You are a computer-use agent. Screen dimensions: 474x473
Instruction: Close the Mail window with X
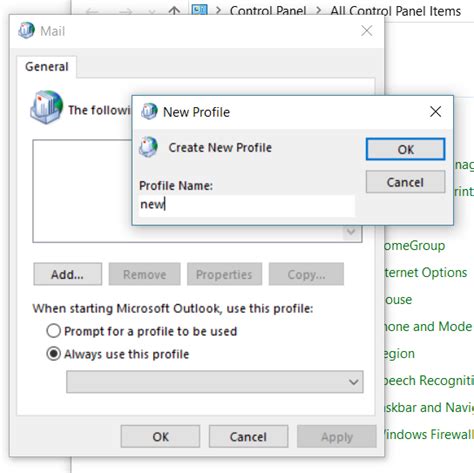coord(367,31)
